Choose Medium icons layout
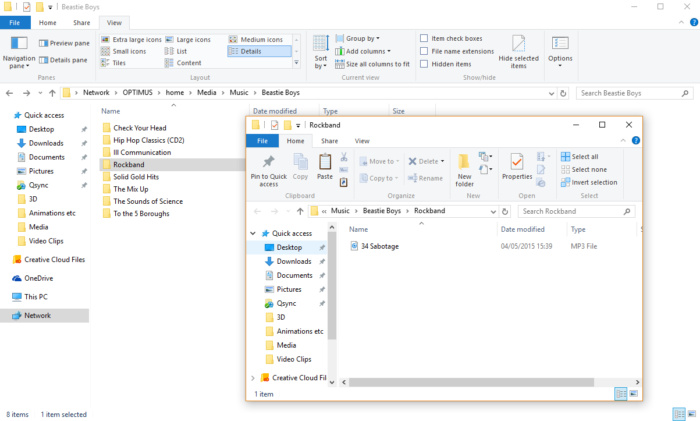 point(256,40)
